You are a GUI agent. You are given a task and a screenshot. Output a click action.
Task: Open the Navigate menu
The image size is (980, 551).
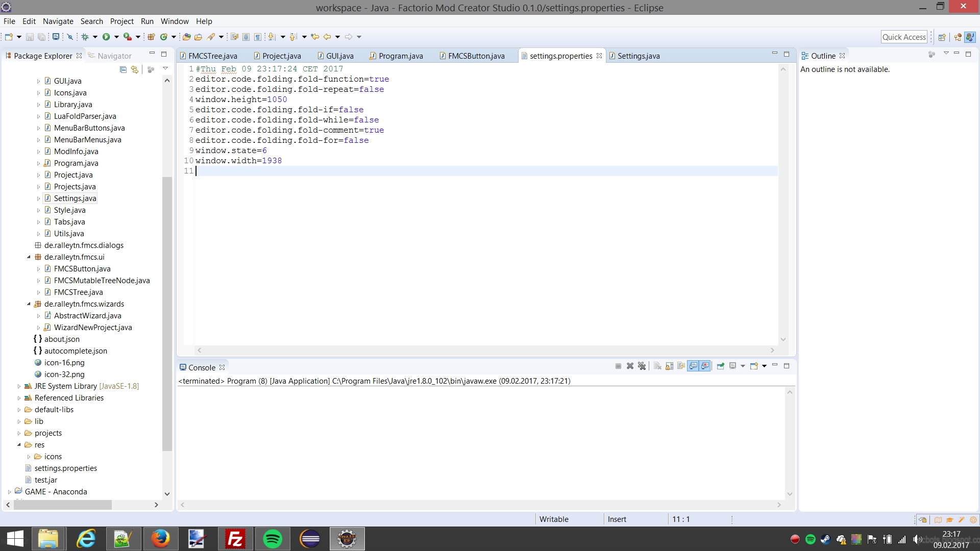[x=58, y=21]
